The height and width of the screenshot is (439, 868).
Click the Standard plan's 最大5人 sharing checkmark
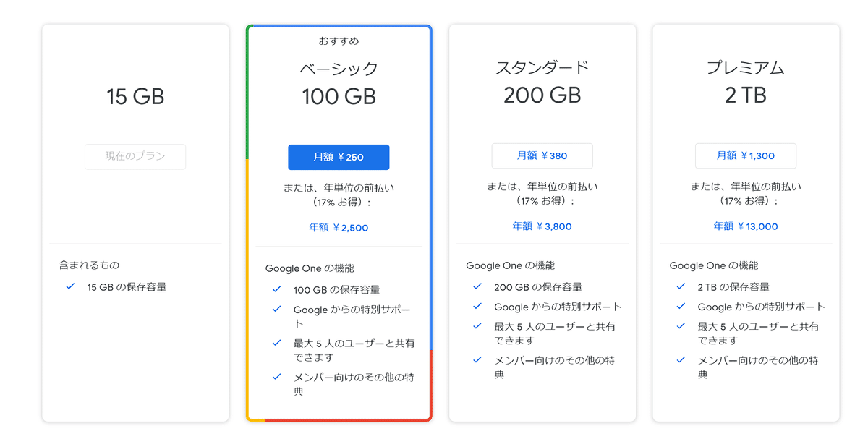coord(477,326)
